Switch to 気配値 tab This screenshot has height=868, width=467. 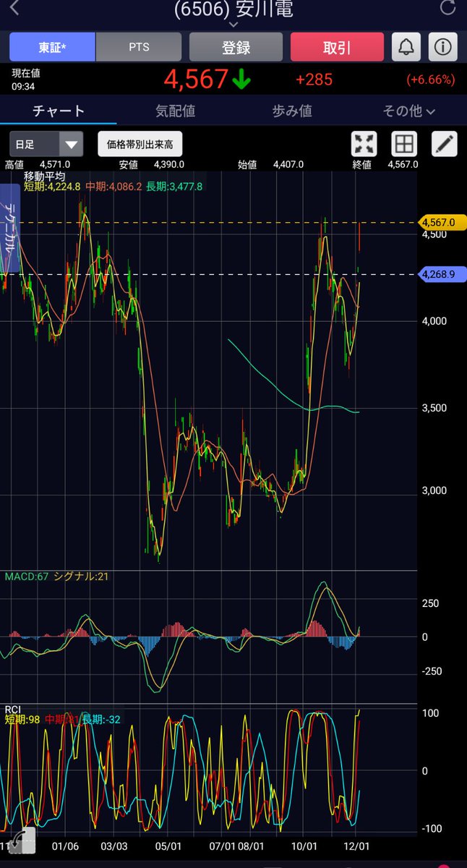pos(176,111)
